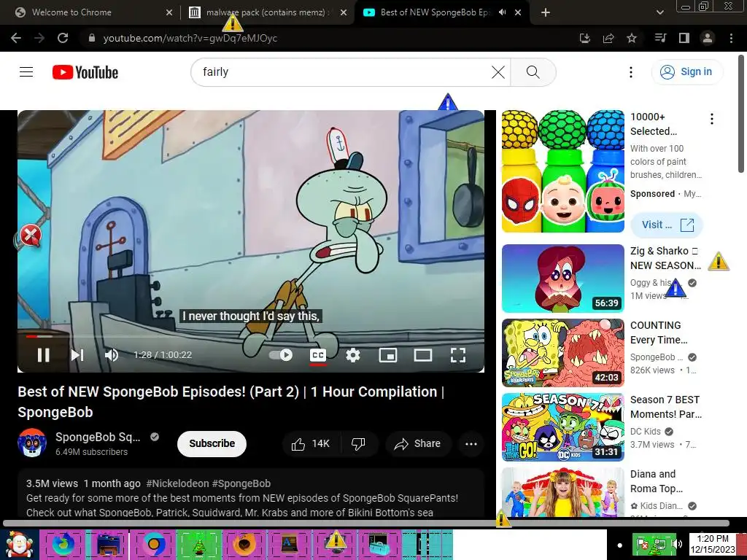Click the address bar URL
Image resolution: width=747 pixels, height=560 pixels.
point(190,38)
